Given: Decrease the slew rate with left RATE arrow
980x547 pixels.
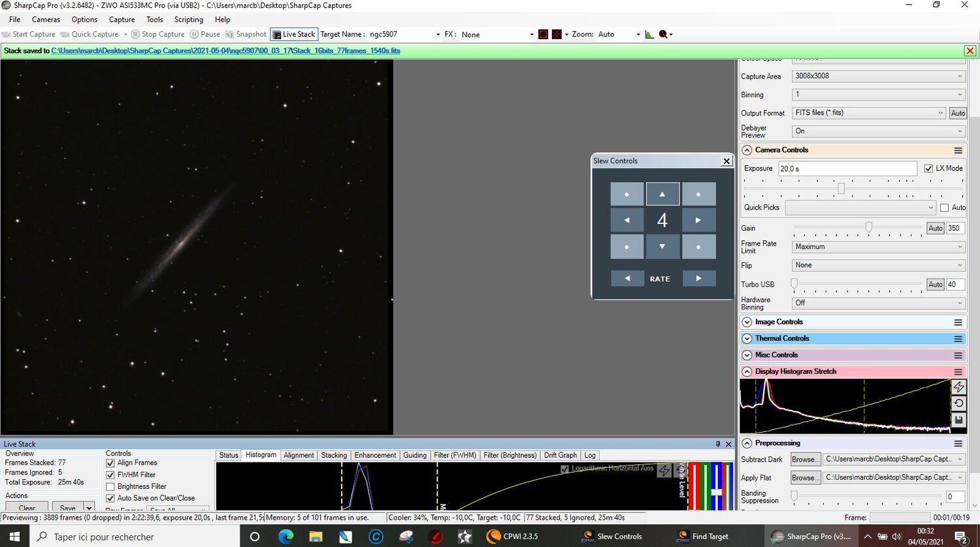Looking at the screenshot, I should click(x=627, y=279).
